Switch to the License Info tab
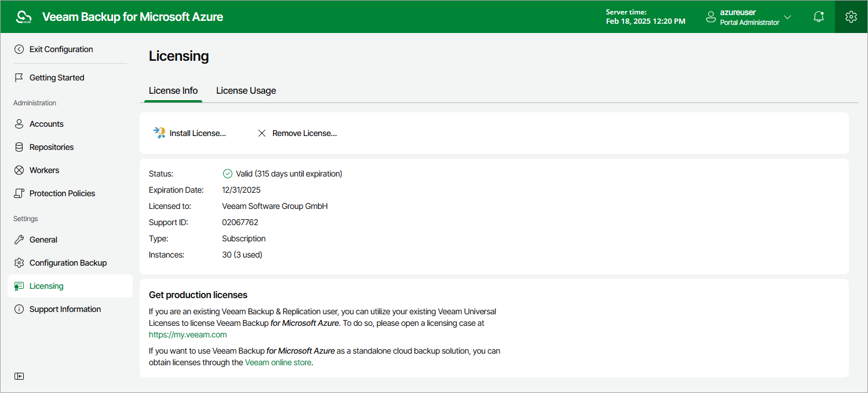The image size is (868, 393). tap(173, 91)
